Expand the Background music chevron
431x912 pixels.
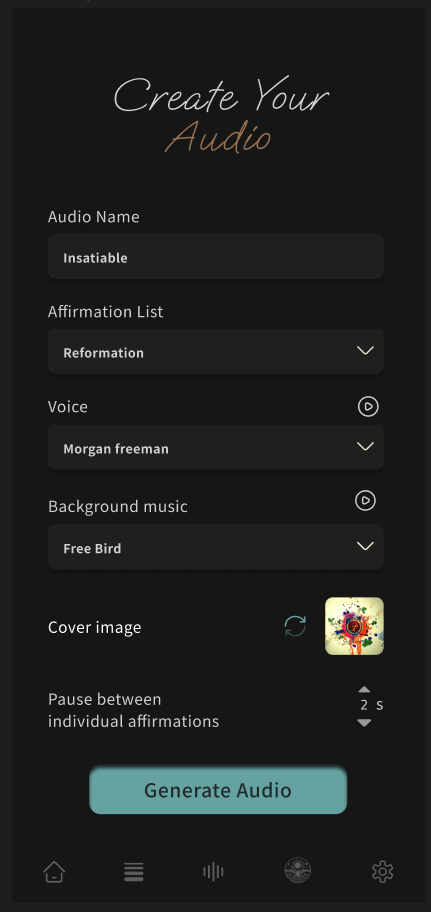(x=365, y=546)
